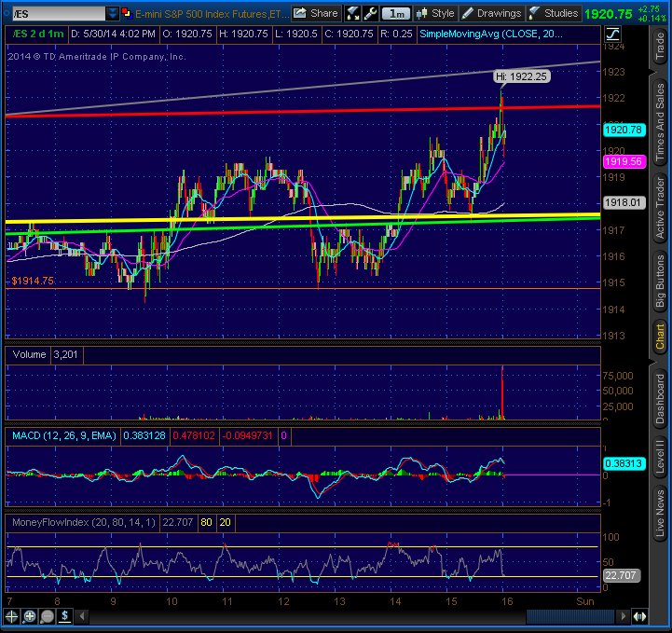
Task: Click flask icon beside Studies
Action: point(534,14)
